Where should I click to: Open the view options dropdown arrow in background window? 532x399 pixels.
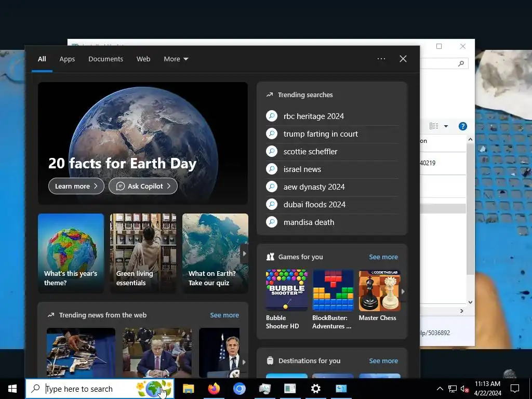click(x=446, y=126)
